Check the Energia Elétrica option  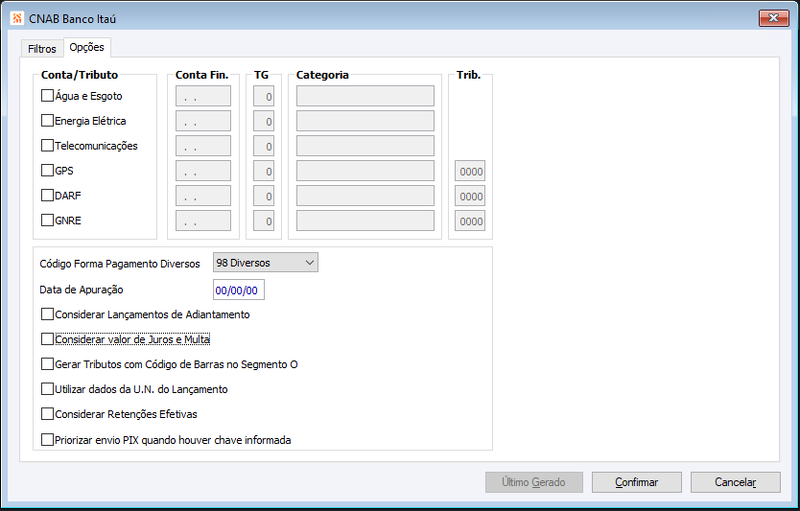tap(47, 120)
